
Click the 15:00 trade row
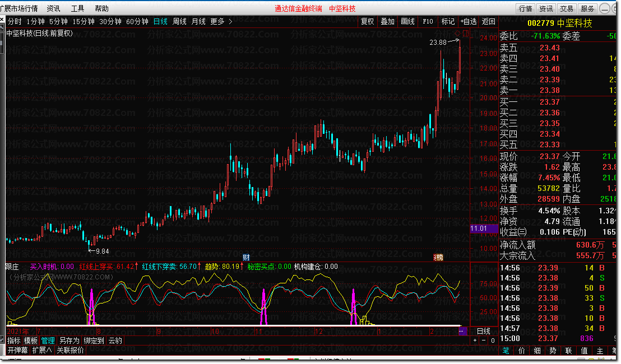coord(558,338)
